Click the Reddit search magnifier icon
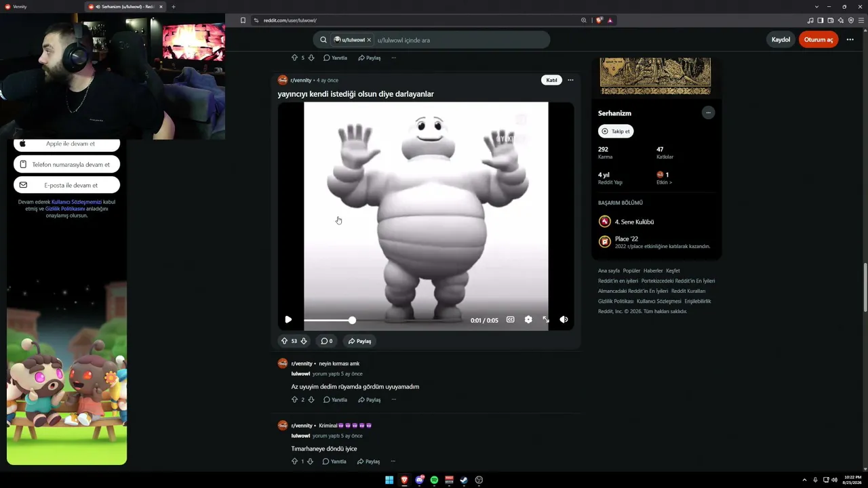This screenshot has height=488, width=868. coord(323,40)
